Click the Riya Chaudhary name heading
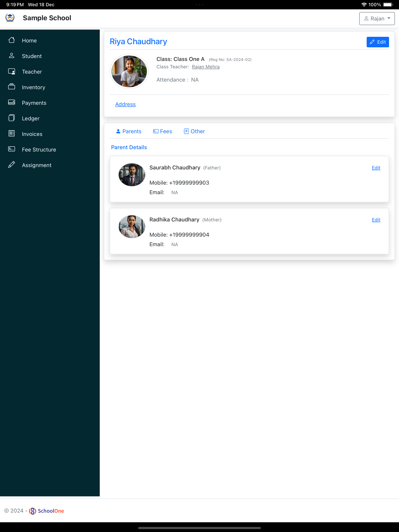This screenshot has height=532, width=399. pos(138,41)
